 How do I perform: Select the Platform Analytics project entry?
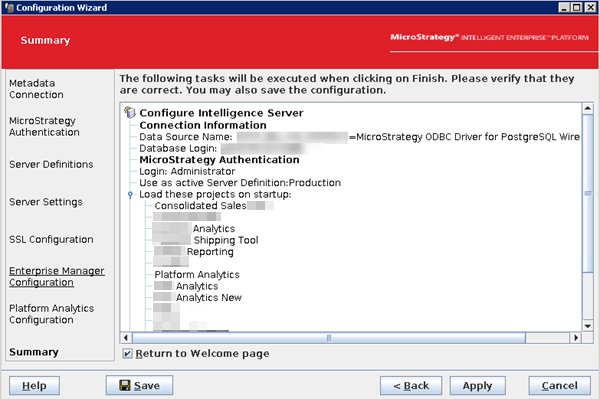[x=197, y=275]
